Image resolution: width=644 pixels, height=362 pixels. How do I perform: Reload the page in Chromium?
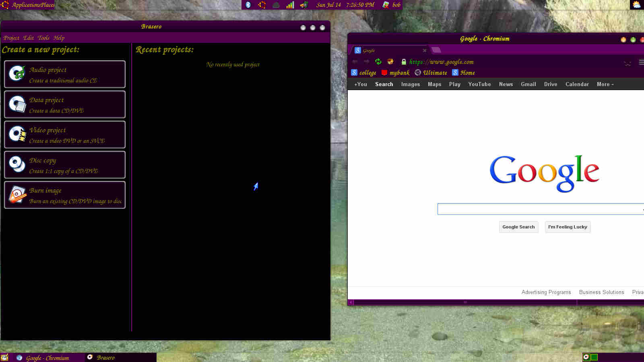[378, 62]
